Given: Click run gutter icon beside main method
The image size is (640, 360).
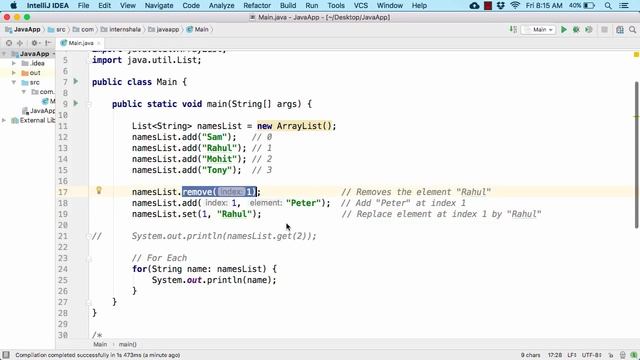Looking at the screenshot, I should click(x=76, y=103).
